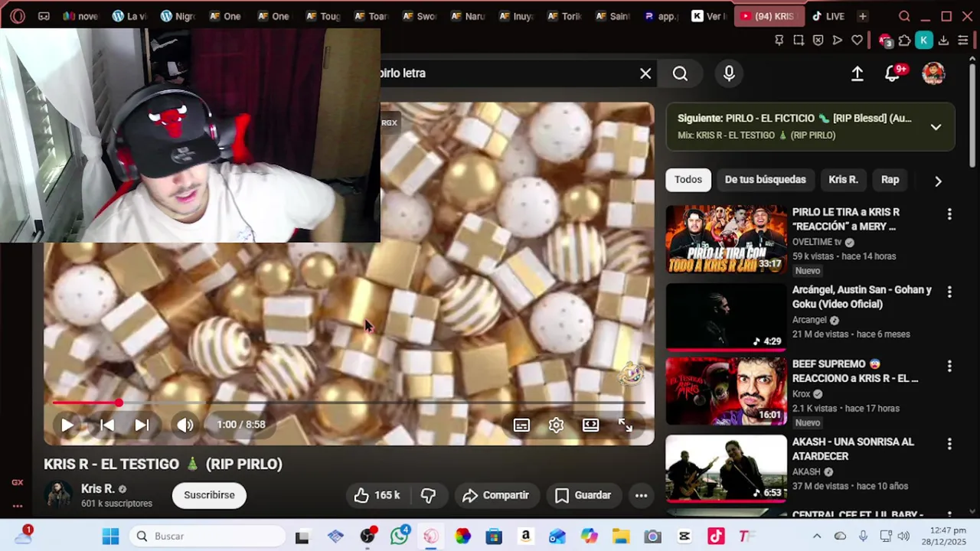Screen dimensions: 980x551
Task: Clear the YouTube search field
Action: [x=645, y=73]
